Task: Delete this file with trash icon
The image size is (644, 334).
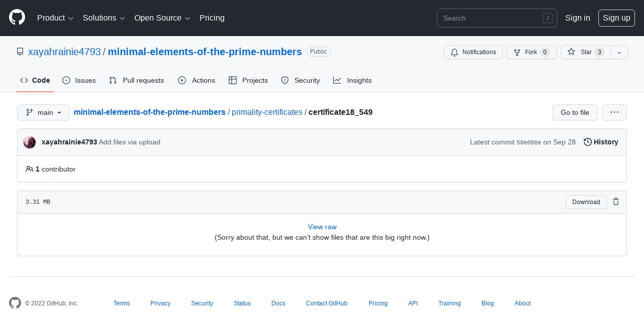Action: pos(616,202)
